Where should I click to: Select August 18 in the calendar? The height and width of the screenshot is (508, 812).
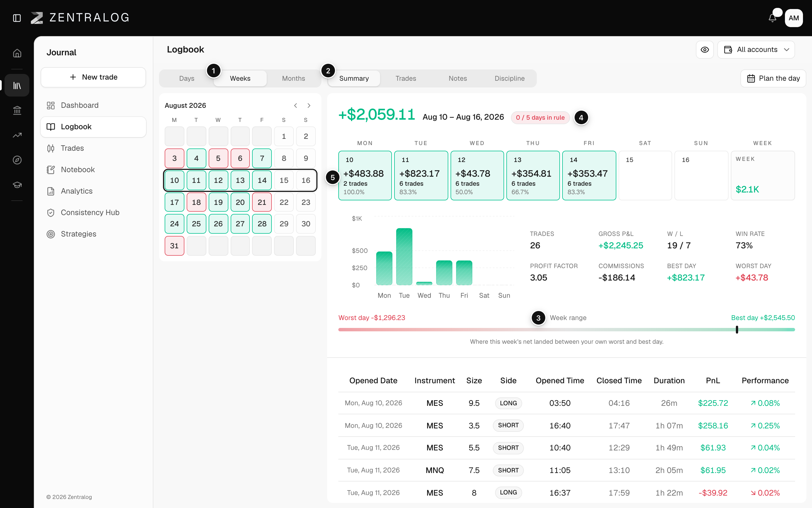pyautogui.click(x=196, y=202)
